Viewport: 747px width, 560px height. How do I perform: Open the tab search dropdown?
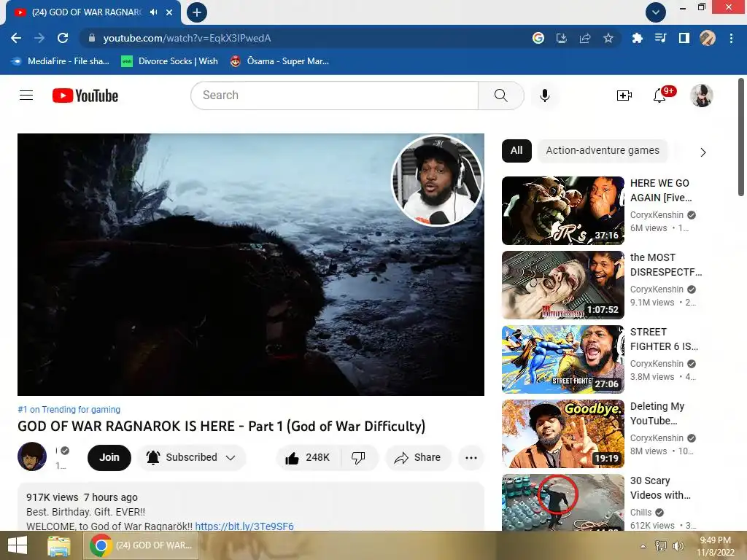pyautogui.click(x=656, y=12)
